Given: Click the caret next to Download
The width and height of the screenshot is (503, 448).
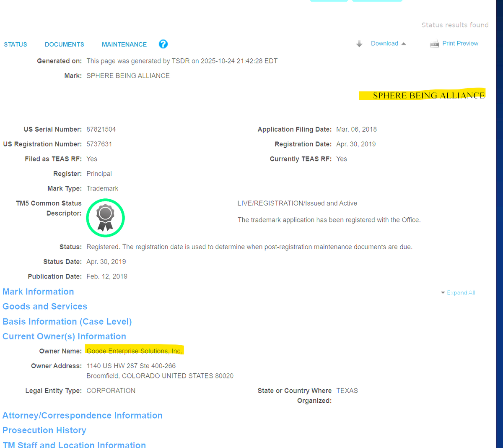Looking at the screenshot, I should coord(404,44).
